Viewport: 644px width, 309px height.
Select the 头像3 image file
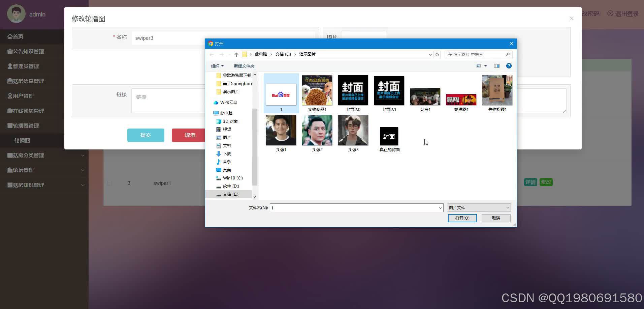tap(353, 134)
